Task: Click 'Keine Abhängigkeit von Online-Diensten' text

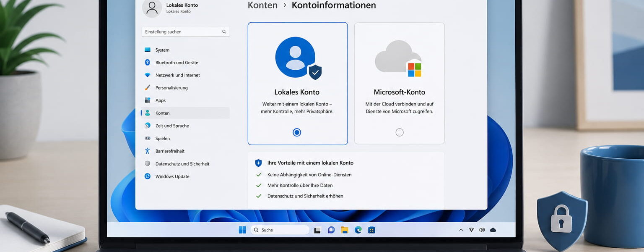Action: point(309,175)
